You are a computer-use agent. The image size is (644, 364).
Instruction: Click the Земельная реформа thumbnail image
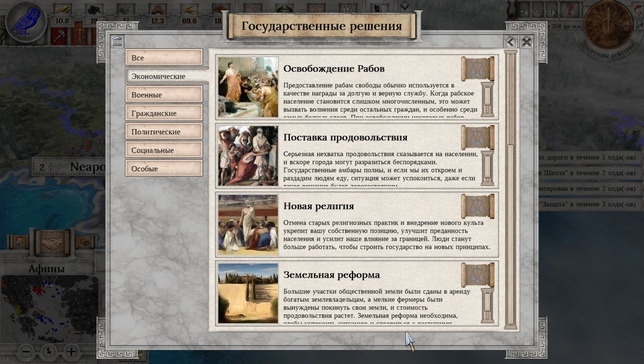pyautogui.click(x=248, y=293)
